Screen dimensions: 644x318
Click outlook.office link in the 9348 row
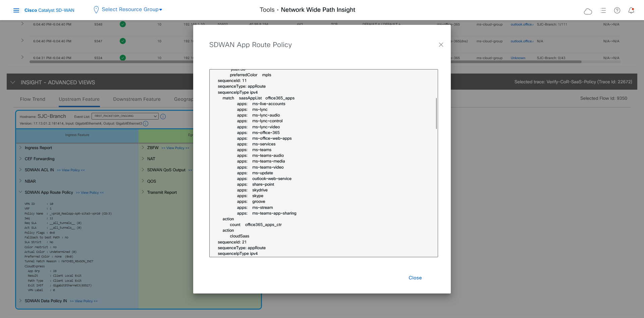(522, 25)
